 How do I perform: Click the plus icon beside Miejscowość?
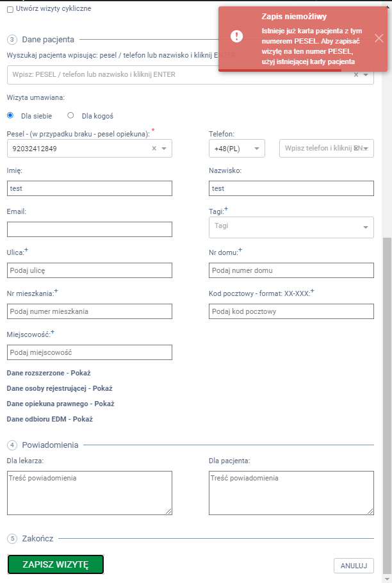53,331
